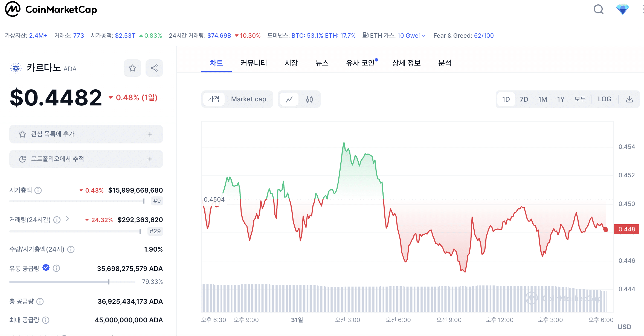Select 1D time range
Screen dimensions: 644x336
click(506, 99)
